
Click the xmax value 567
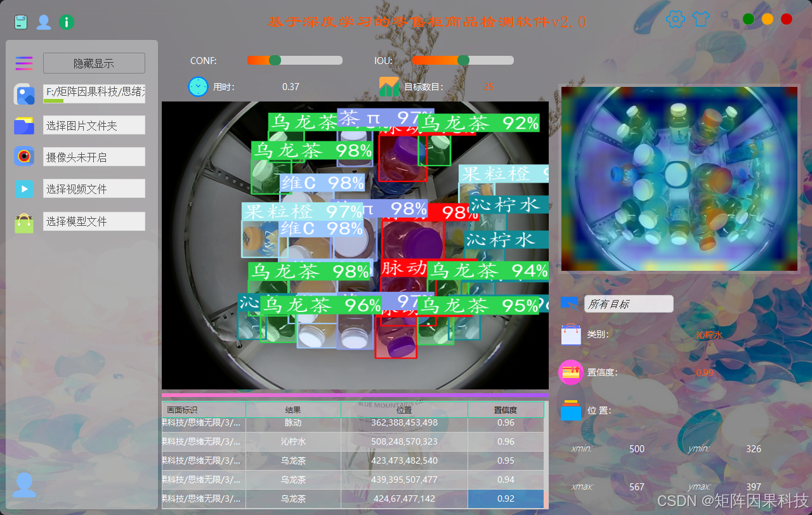[637, 487]
